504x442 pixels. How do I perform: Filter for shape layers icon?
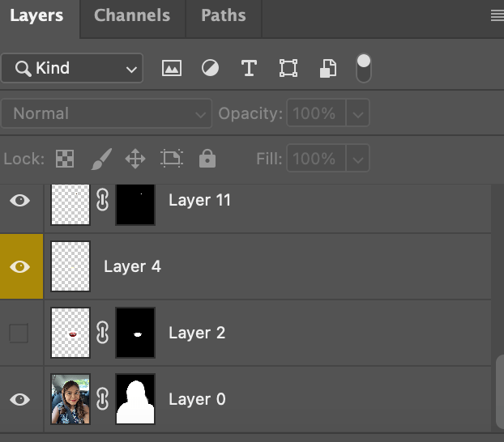[x=288, y=69]
